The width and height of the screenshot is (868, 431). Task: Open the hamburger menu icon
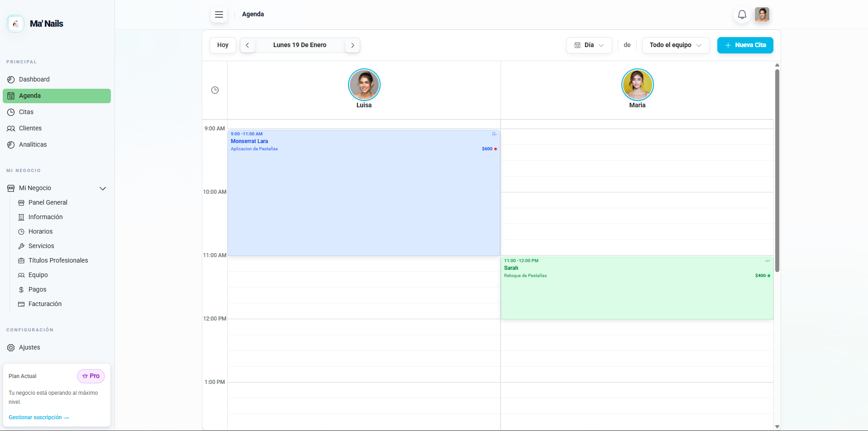pos(219,14)
